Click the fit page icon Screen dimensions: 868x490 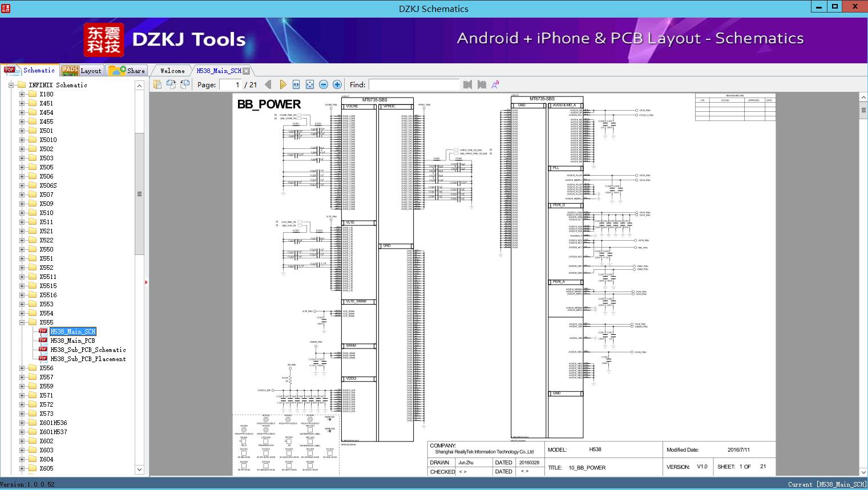click(310, 84)
